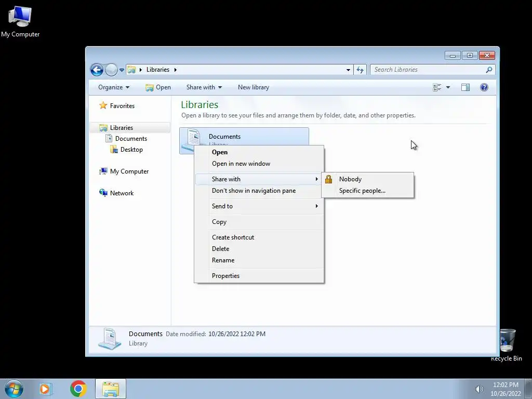Launch Google Chrome from taskbar

tap(78, 389)
